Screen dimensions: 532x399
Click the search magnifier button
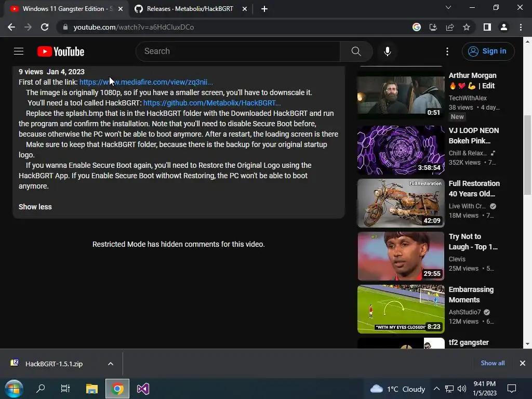[356, 51]
